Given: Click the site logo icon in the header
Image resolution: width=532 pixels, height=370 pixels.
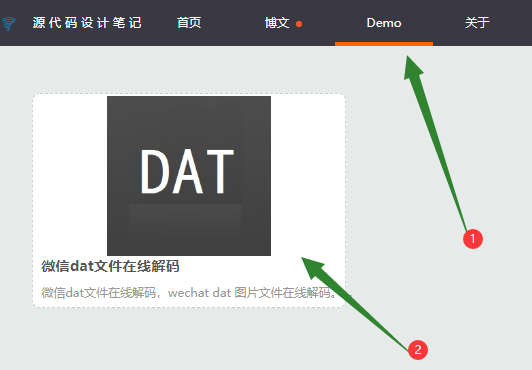Looking at the screenshot, I should 8,24.
